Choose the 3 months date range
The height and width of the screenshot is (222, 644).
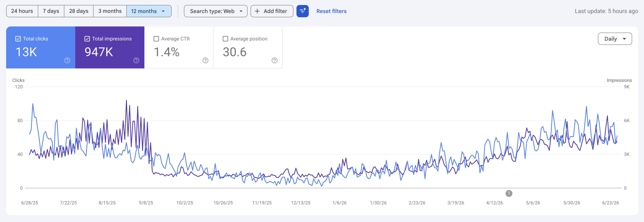[x=110, y=11]
